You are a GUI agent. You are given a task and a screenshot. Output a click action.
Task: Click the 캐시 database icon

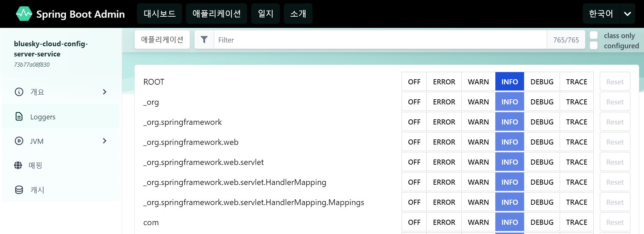tap(19, 190)
